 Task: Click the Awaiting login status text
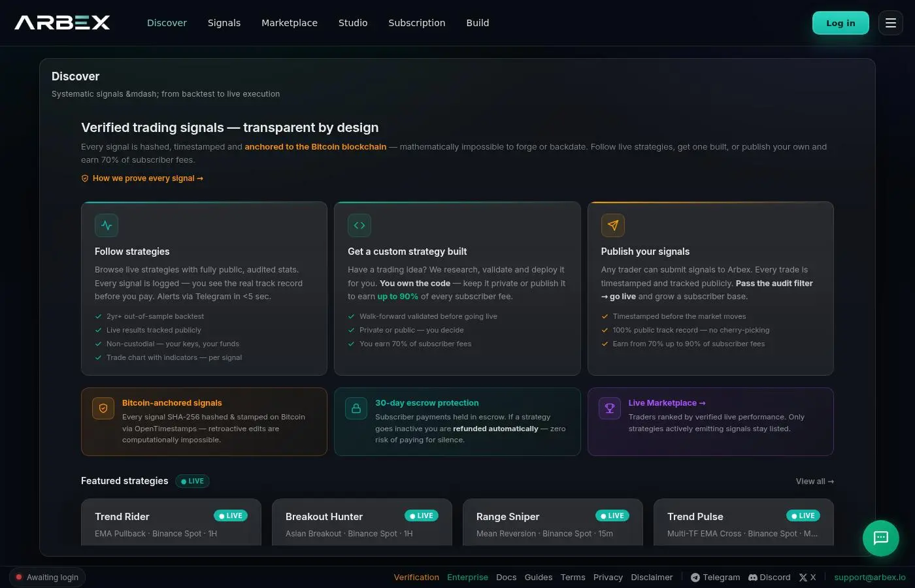pos(52,578)
